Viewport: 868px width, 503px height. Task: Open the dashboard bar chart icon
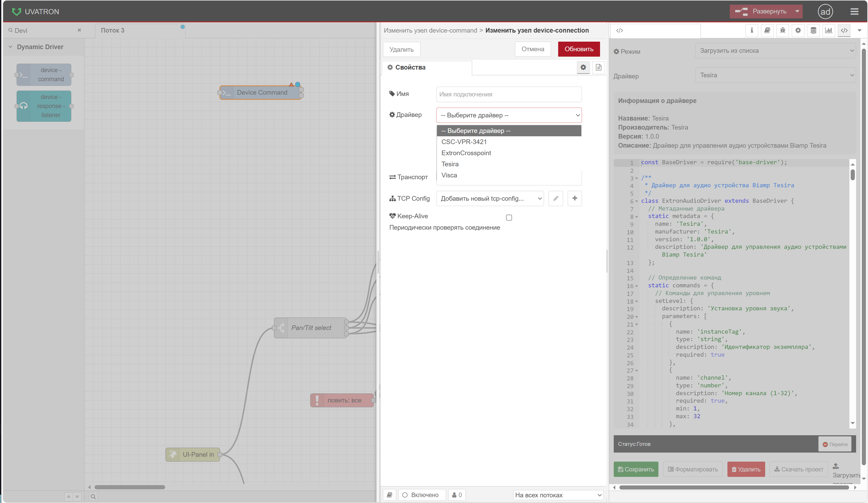pyautogui.click(x=828, y=30)
